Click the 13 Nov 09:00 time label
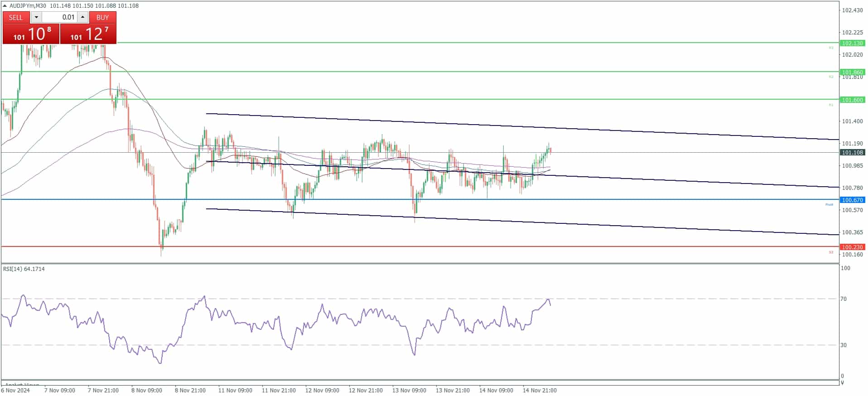The height and width of the screenshot is (396, 868). click(409, 390)
